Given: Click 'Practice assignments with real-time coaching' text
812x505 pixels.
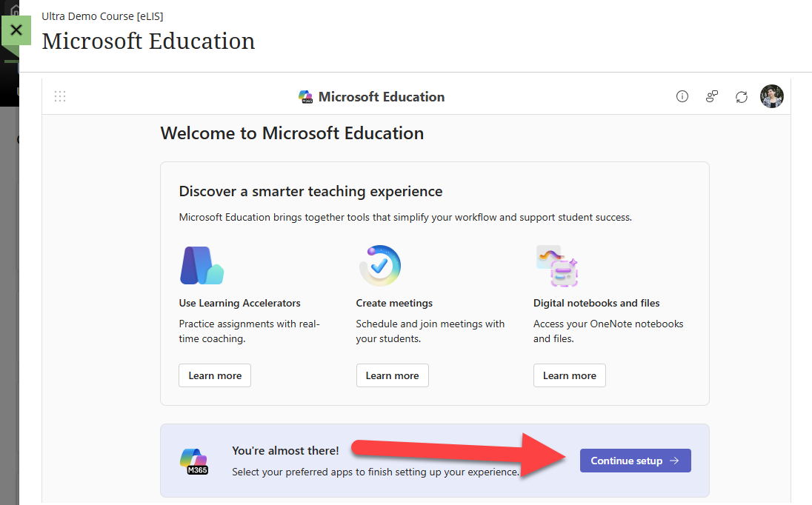Looking at the screenshot, I should (x=249, y=331).
